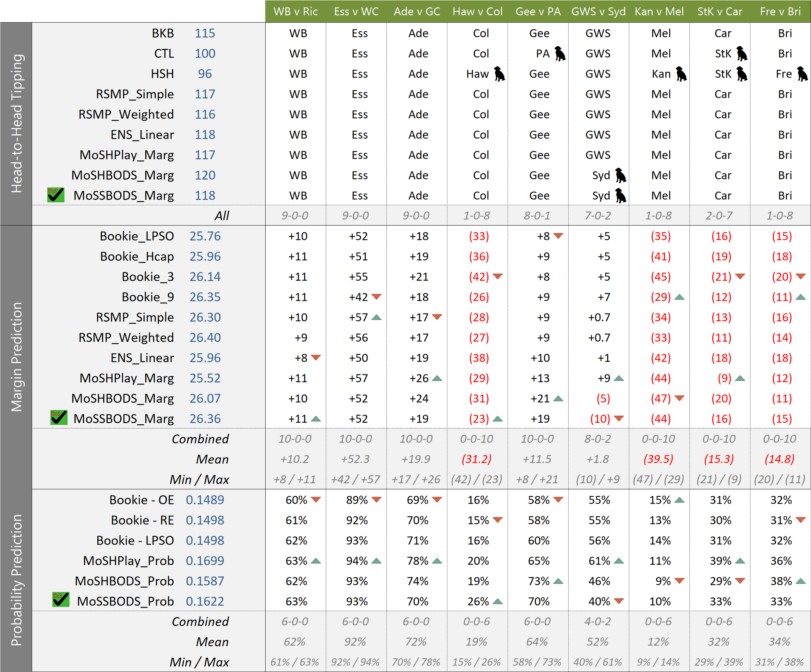
Task: Click MoSHBODS_Marg tipping score 120
Action: coord(205,175)
